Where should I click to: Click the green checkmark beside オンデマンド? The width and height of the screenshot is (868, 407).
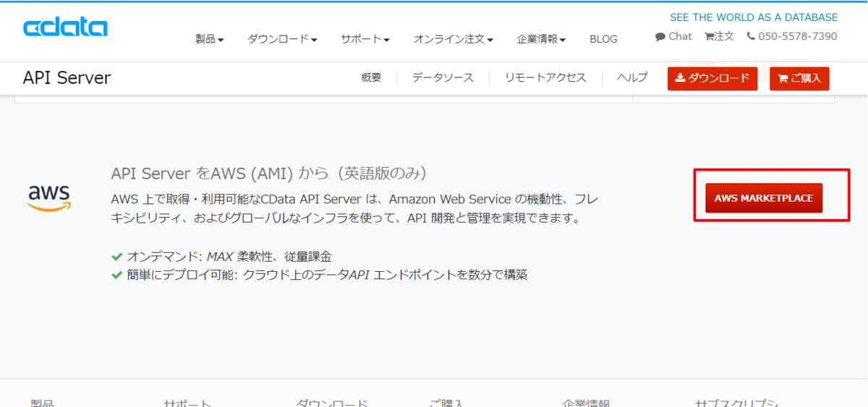(x=117, y=257)
